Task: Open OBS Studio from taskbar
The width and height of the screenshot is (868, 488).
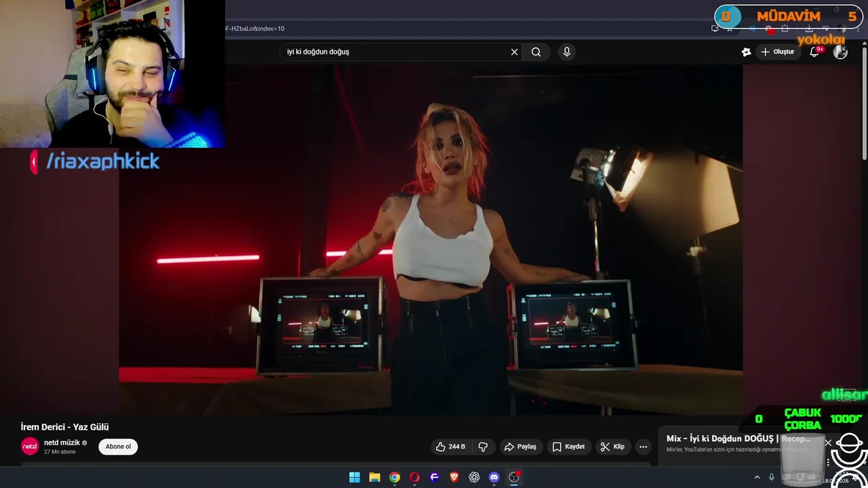Action: 514,477
